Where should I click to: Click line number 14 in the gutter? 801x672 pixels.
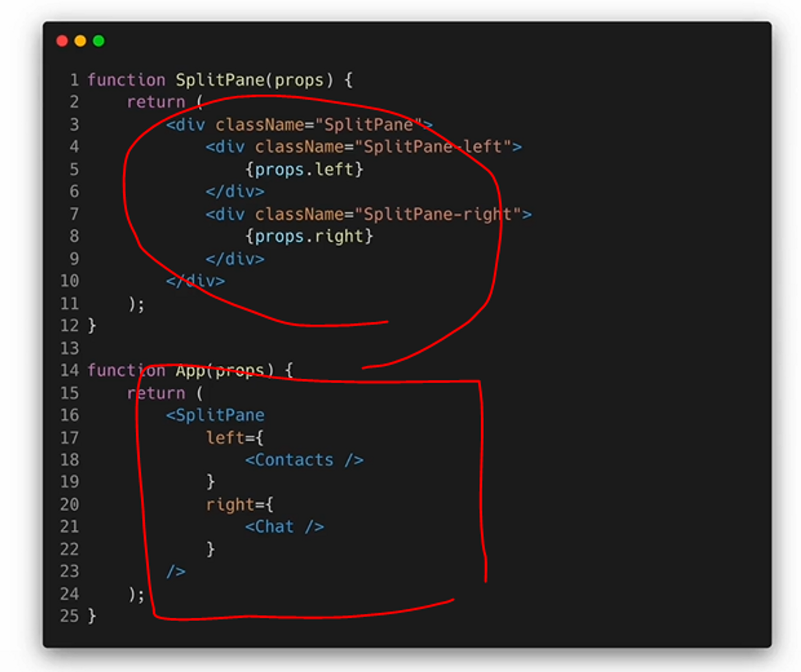point(68,370)
